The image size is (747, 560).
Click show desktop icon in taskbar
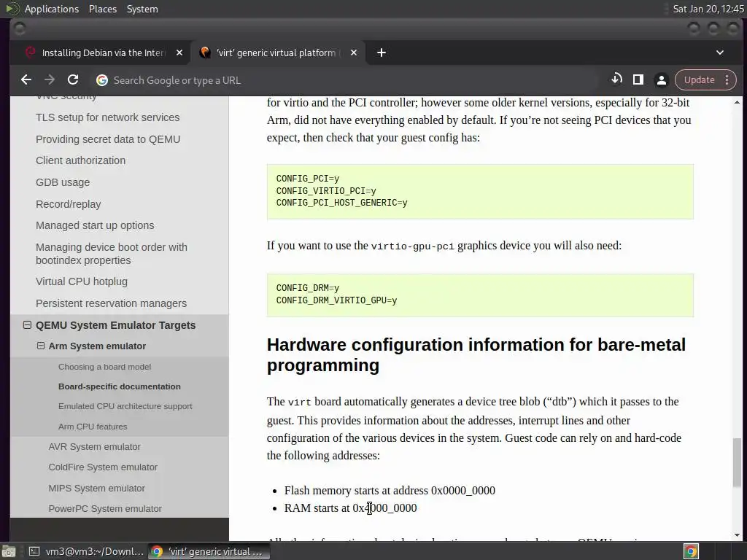tap(9, 551)
